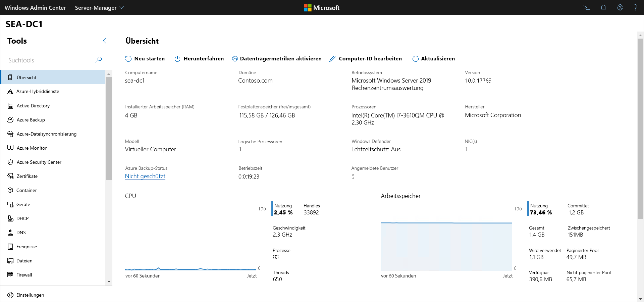Click the version value 10.0.17763

tap(478, 81)
